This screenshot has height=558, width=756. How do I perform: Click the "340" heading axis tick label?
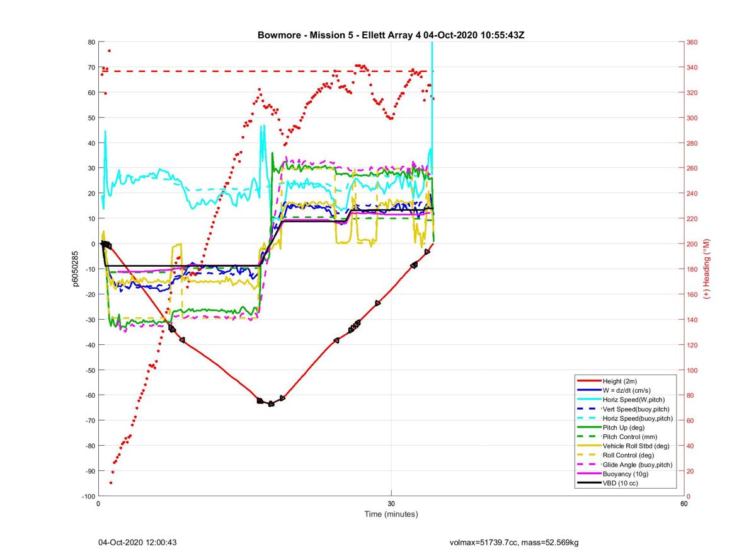tap(692, 67)
